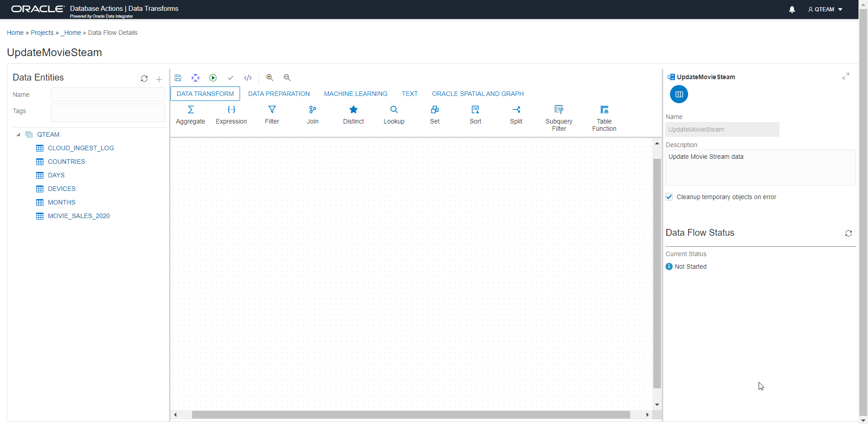Click the page scrollbar down arrow

pos(863,420)
